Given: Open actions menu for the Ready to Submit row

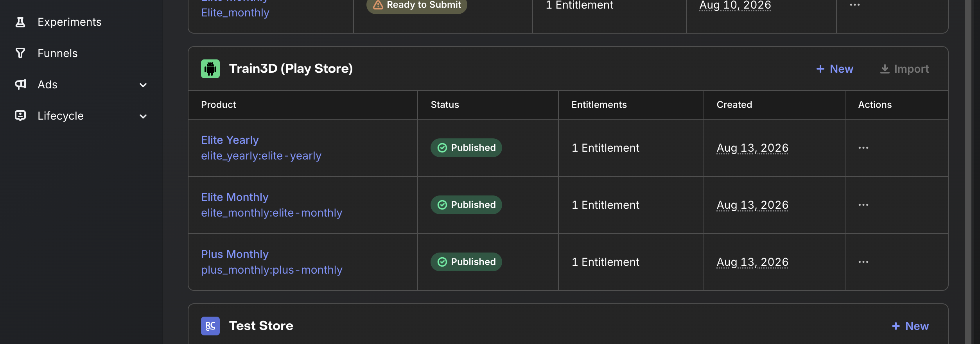Looking at the screenshot, I should pyautogui.click(x=855, y=5).
